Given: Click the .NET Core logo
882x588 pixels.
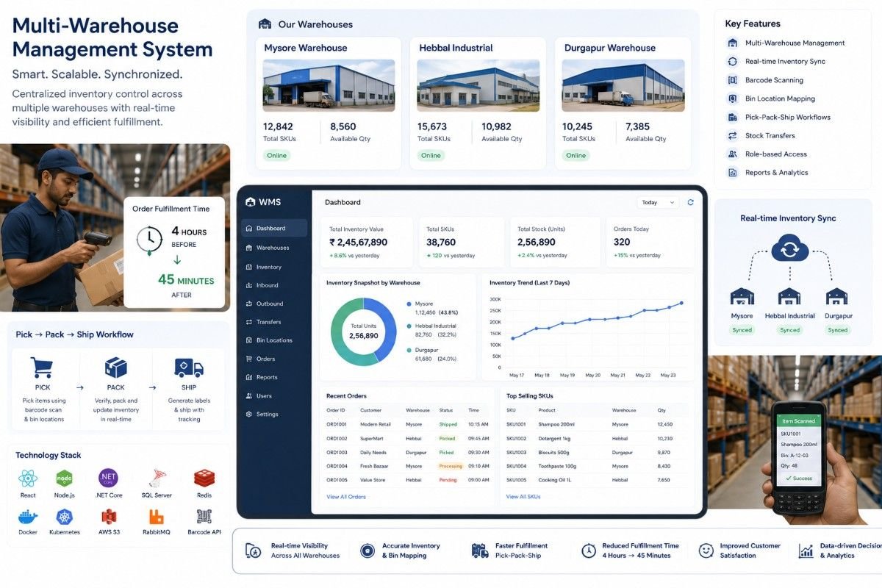Looking at the screenshot, I should coord(109,478).
